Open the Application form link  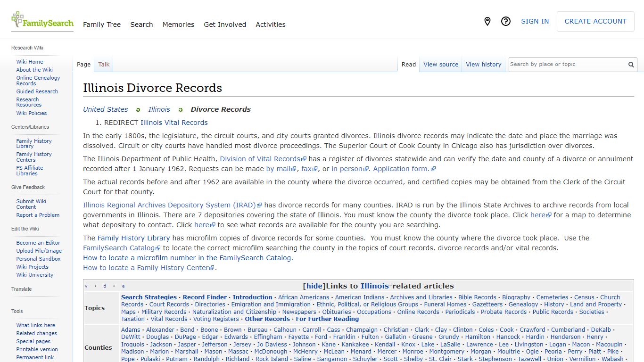pyautogui.click(x=405, y=169)
